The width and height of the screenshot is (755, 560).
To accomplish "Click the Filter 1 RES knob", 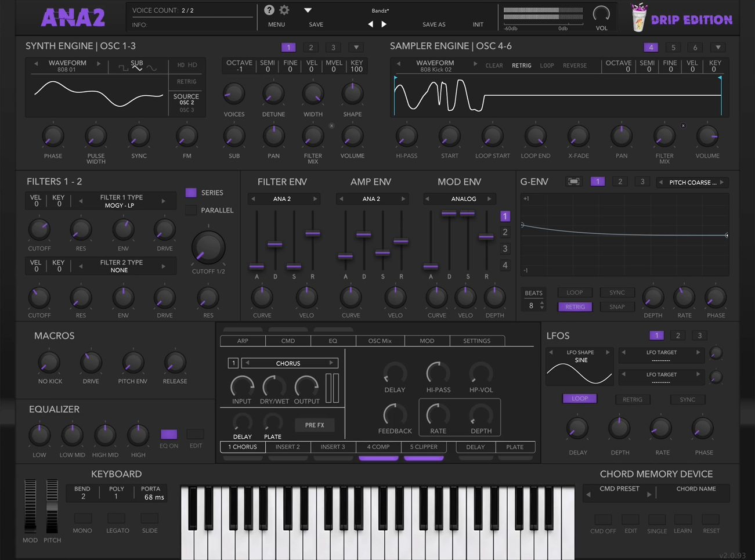I will tap(81, 230).
